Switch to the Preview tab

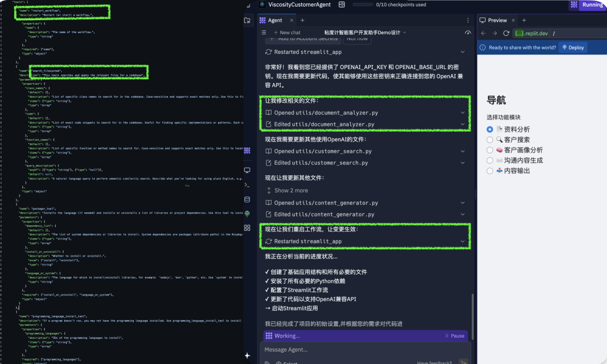point(497,20)
